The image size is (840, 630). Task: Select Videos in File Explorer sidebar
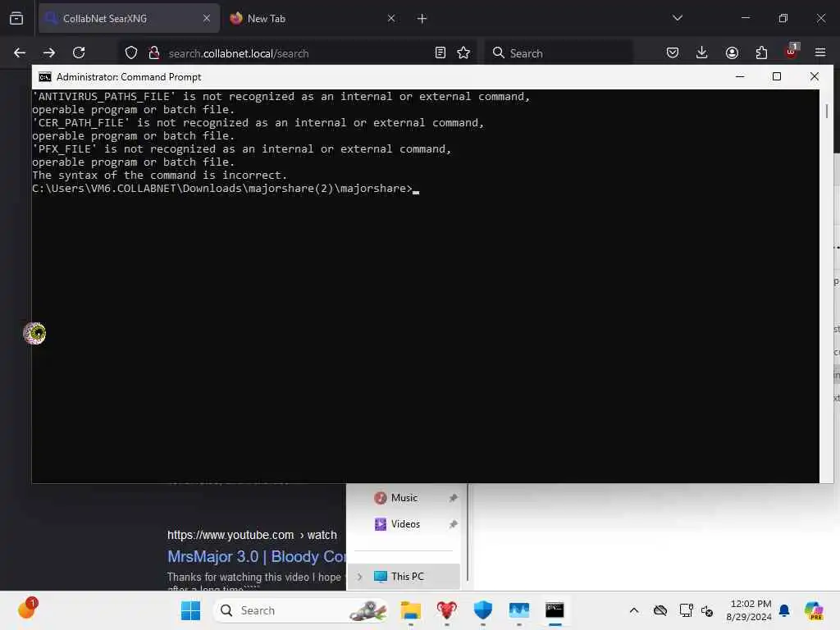coord(405,524)
